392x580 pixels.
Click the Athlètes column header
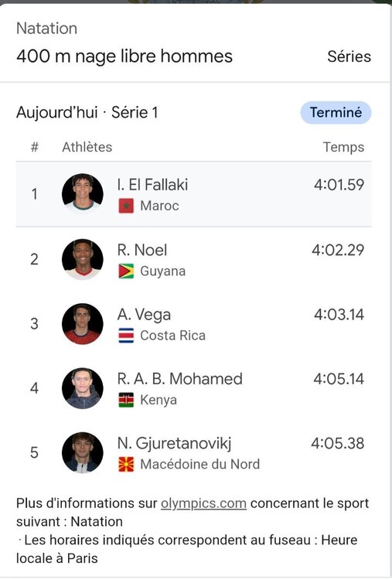(87, 147)
